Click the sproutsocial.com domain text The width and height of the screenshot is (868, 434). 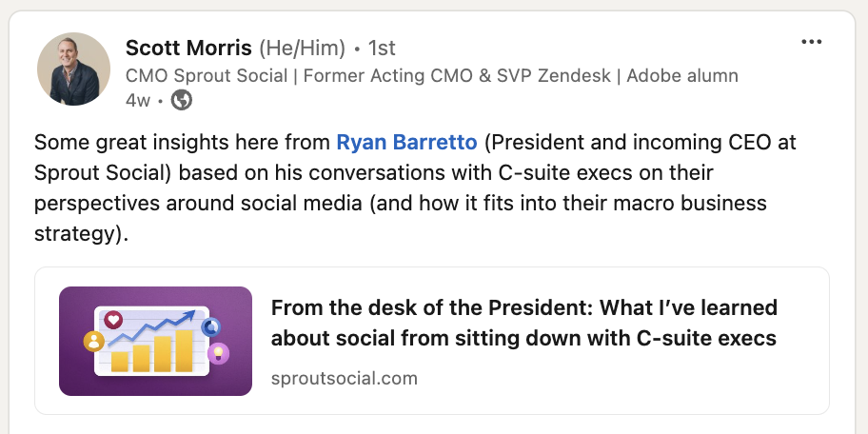345,379
